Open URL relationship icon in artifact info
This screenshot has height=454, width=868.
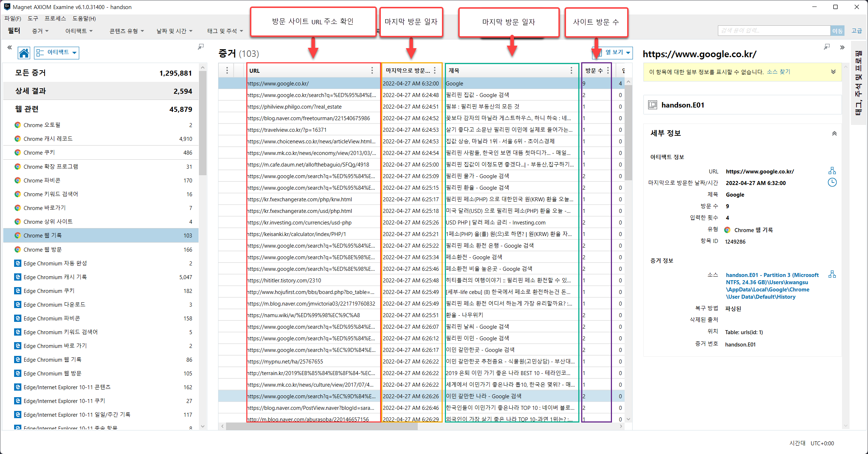coord(832,171)
